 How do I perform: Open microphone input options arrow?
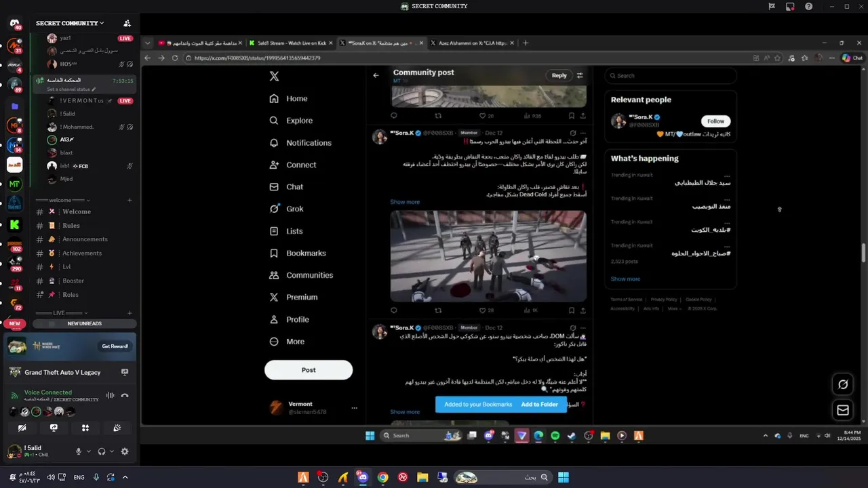[x=88, y=451]
